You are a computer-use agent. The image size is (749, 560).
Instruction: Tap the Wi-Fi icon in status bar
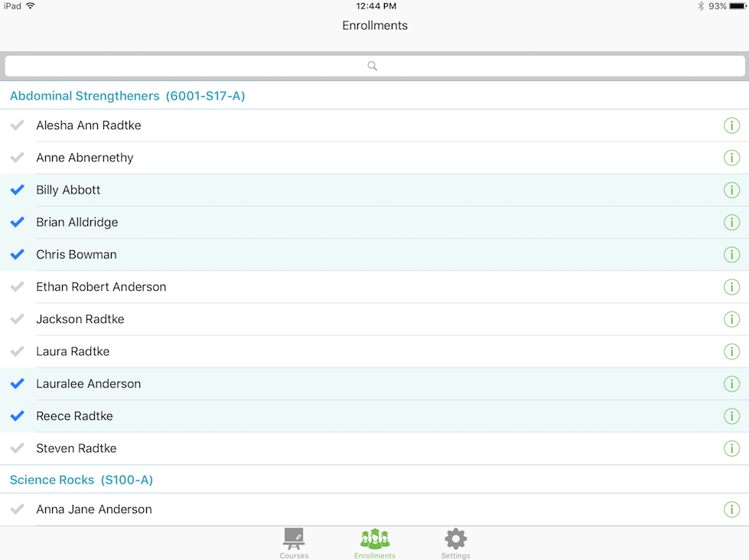[x=31, y=5]
